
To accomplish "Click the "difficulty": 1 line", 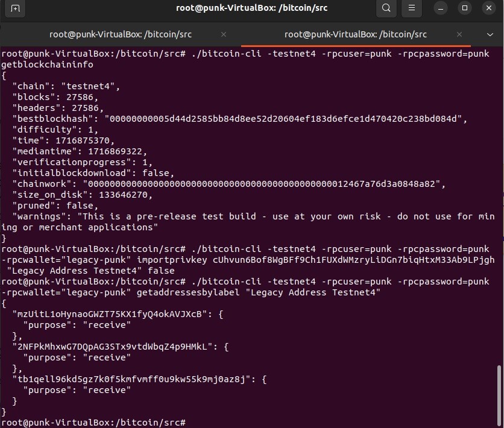I will tap(55, 130).
